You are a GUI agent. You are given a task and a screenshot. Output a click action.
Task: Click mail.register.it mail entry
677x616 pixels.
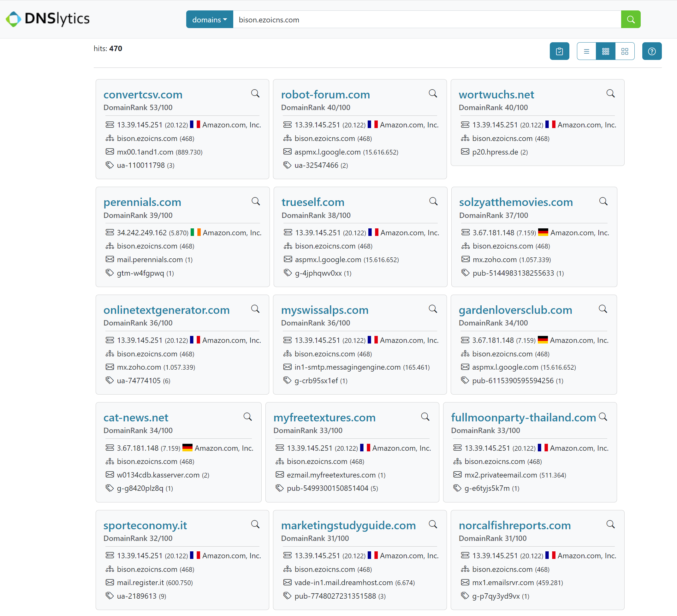click(140, 583)
